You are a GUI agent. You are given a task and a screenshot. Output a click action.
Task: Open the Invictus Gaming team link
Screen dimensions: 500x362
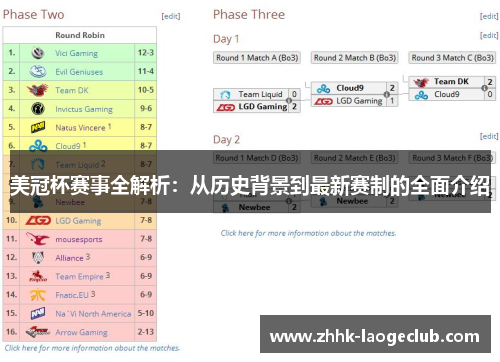84,109
